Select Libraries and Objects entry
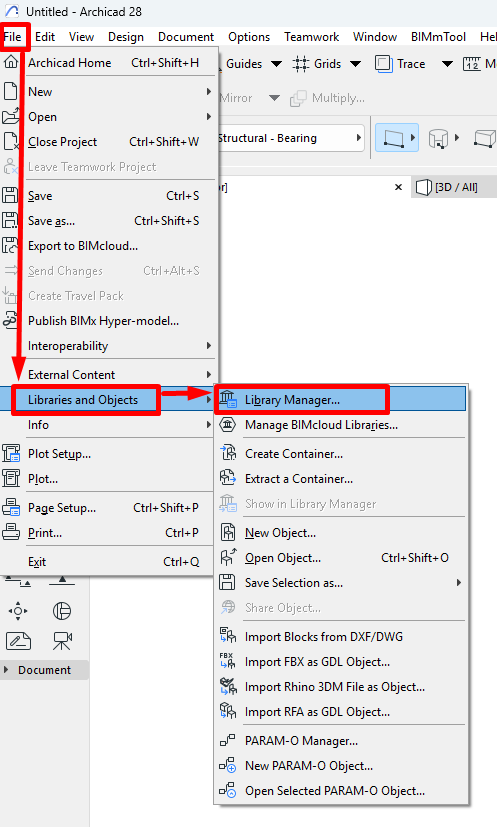The height and width of the screenshot is (827, 497). pos(109,400)
